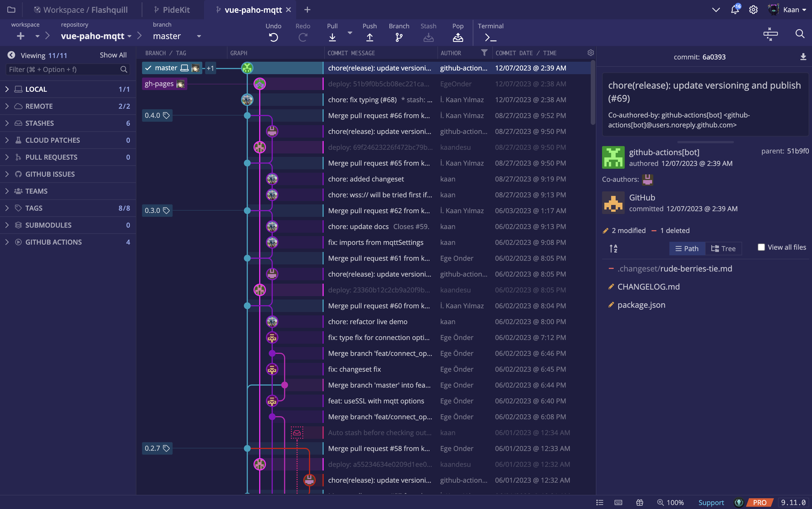Push commits with the Push icon
The image size is (812, 509).
369,37
